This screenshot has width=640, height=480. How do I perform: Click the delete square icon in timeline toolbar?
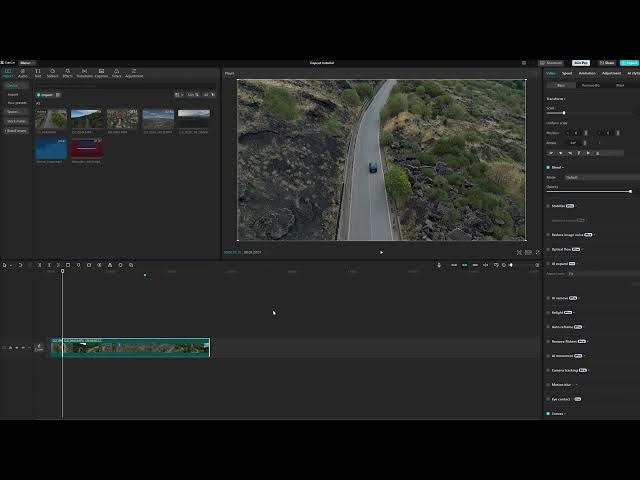[x=68, y=265]
